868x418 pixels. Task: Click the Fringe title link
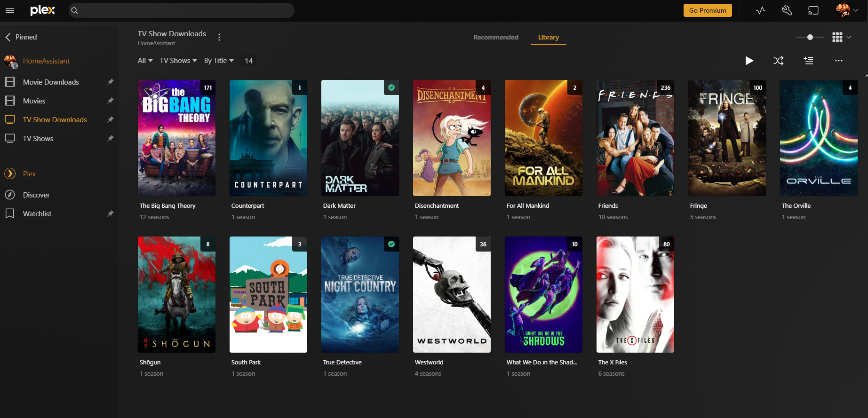[699, 206]
